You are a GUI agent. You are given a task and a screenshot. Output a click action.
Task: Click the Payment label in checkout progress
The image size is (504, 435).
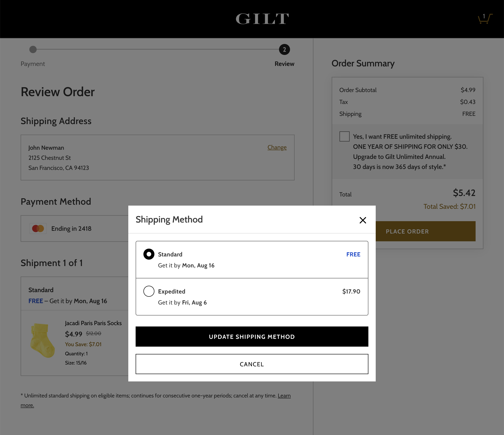click(x=33, y=64)
